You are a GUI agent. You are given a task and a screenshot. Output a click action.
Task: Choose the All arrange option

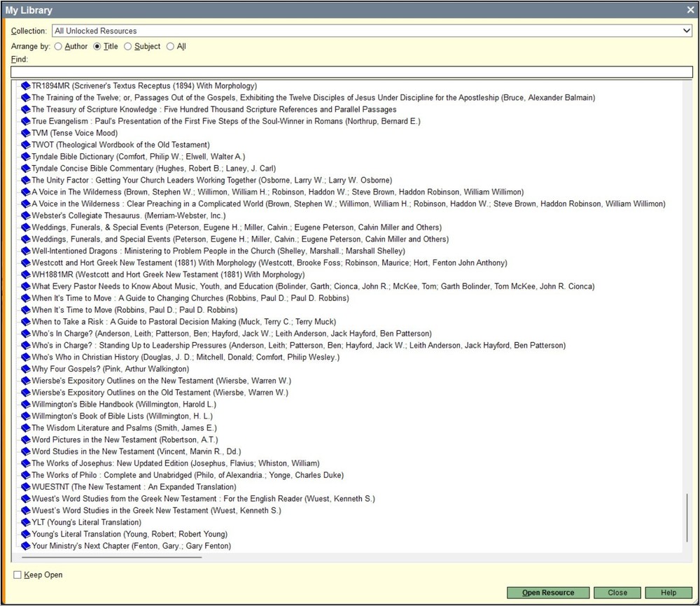(170, 46)
